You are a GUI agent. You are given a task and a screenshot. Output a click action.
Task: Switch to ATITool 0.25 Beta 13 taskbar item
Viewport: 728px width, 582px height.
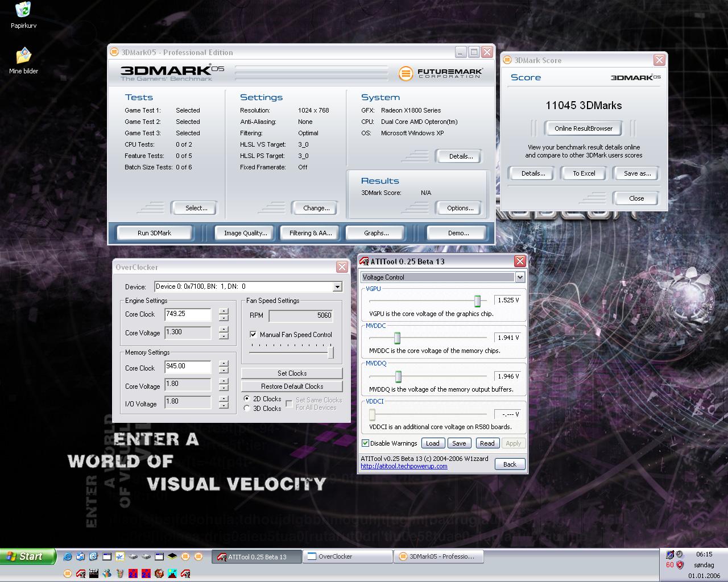(257, 557)
